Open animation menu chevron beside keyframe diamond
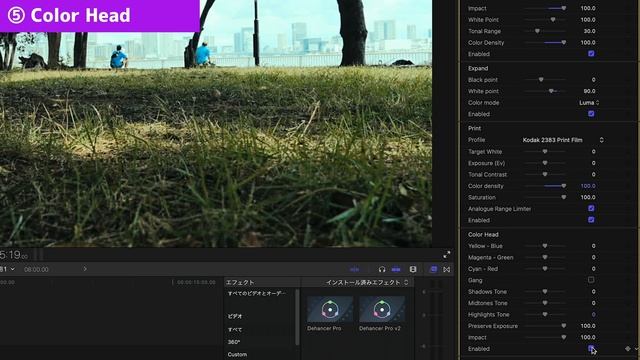The width and height of the screenshot is (640, 360). pyautogui.click(x=637, y=349)
